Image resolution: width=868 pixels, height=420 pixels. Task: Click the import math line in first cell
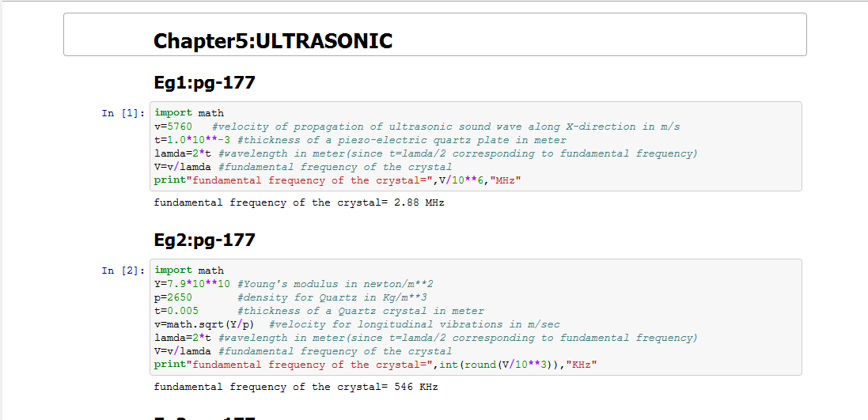tap(189, 113)
